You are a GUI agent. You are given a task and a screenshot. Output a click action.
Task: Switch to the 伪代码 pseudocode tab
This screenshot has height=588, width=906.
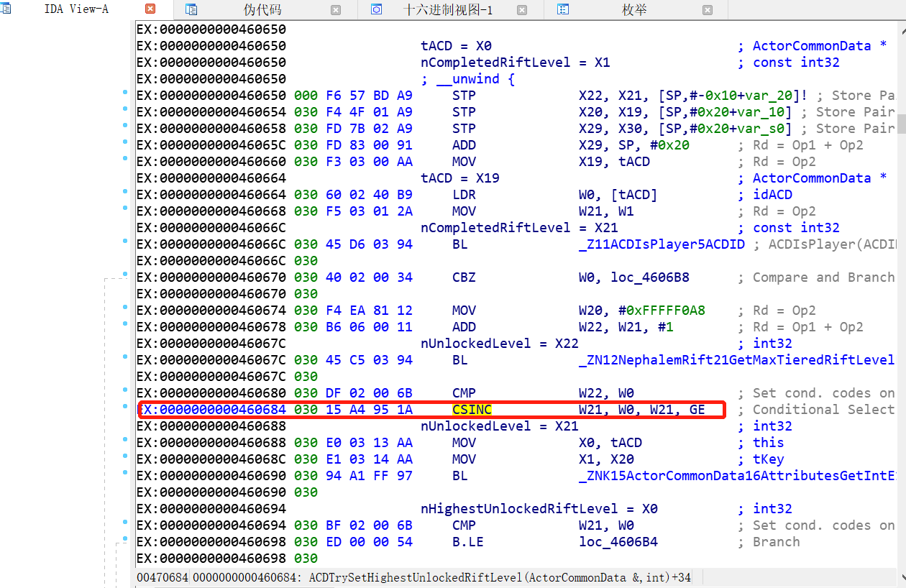[x=262, y=9]
